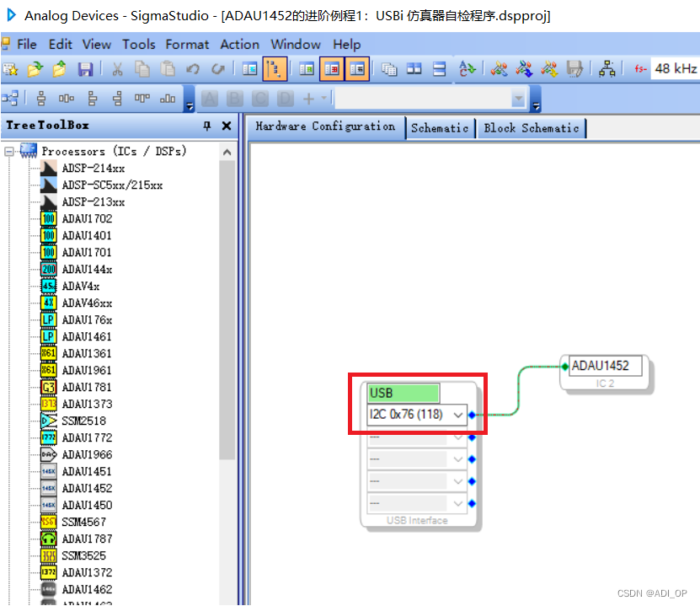Pin the TreeToolBox panel
This screenshot has height=606, width=700.
click(x=206, y=126)
